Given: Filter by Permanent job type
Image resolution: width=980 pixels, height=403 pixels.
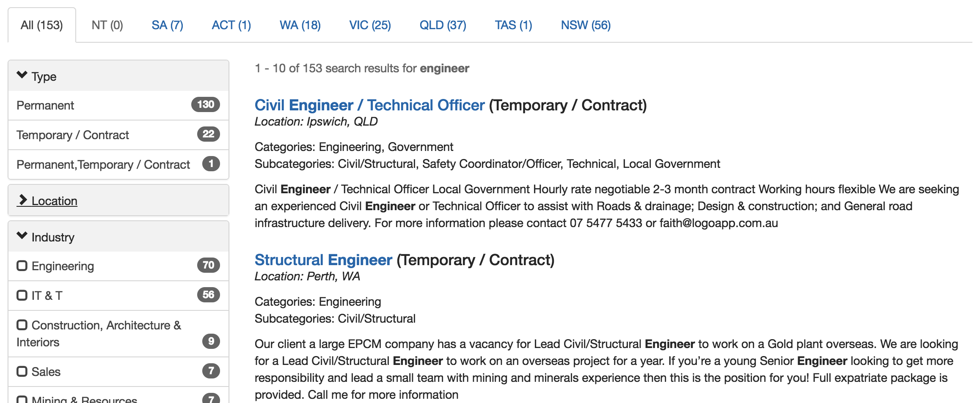Looking at the screenshot, I should pos(45,105).
